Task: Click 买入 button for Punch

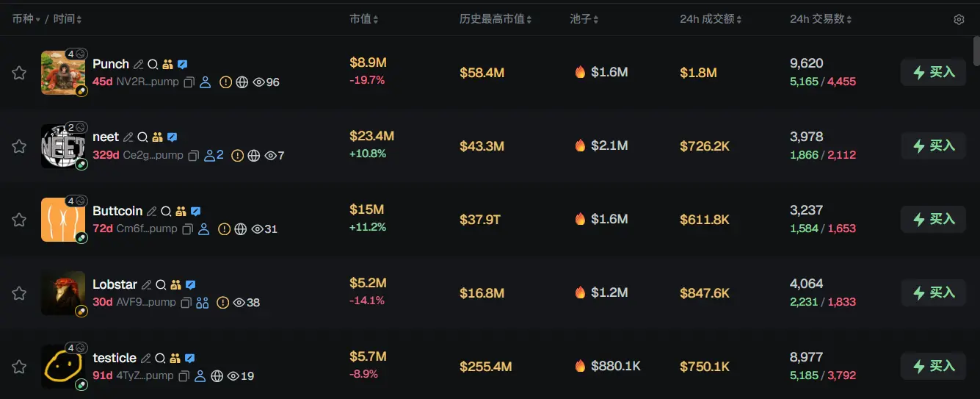Action: (x=933, y=72)
